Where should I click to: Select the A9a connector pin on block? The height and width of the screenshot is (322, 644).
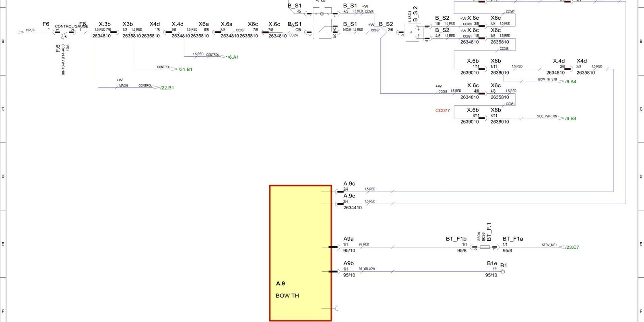(x=334, y=247)
